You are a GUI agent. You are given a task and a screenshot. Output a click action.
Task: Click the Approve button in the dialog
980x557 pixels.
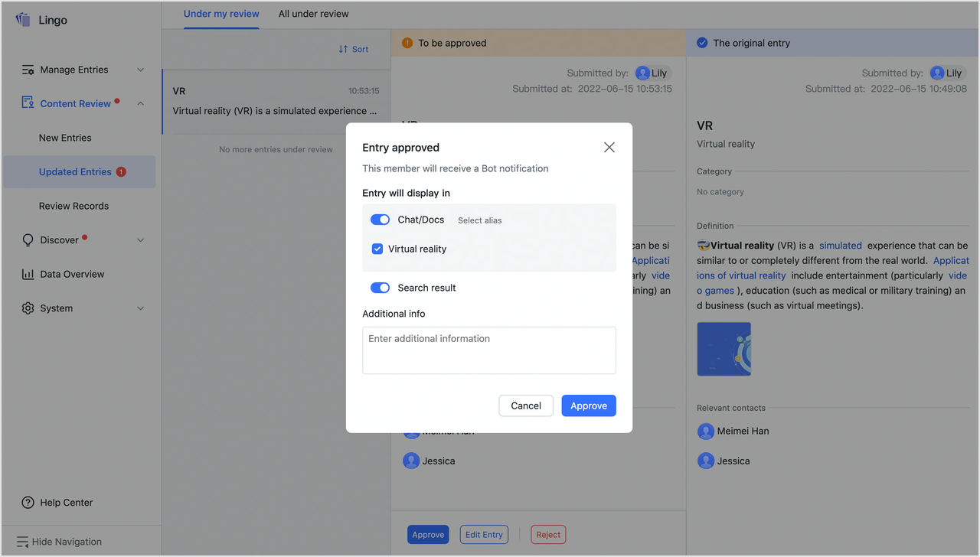pos(588,406)
